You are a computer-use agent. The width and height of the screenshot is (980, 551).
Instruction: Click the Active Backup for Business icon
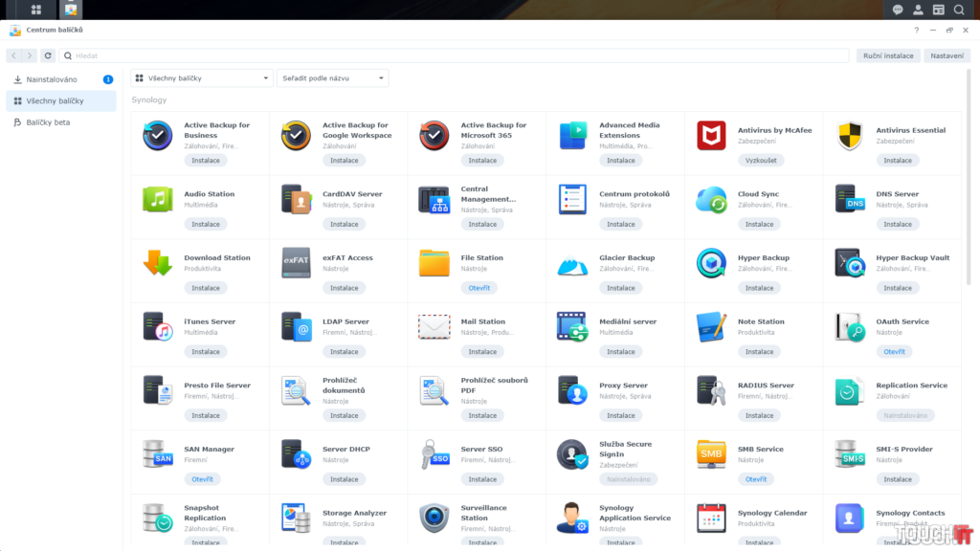pos(157,136)
